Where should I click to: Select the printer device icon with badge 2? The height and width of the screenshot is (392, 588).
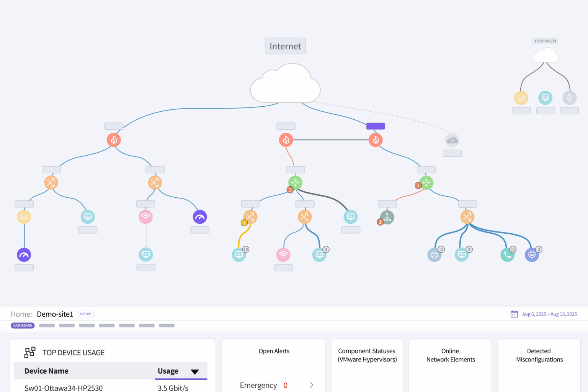pyautogui.click(x=435, y=254)
